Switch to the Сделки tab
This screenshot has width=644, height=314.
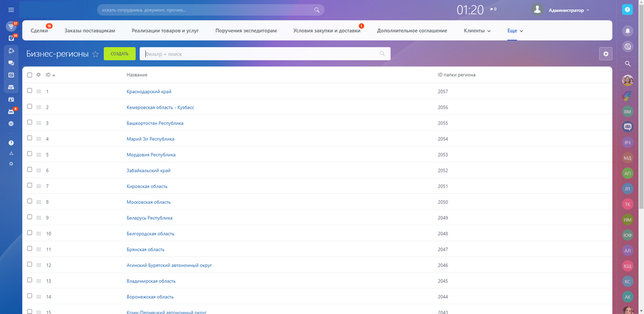(39, 30)
